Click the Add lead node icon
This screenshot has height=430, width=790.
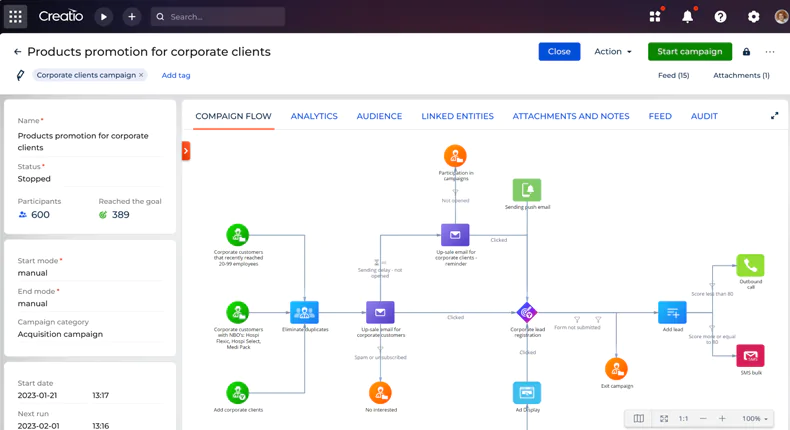[x=672, y=313]
